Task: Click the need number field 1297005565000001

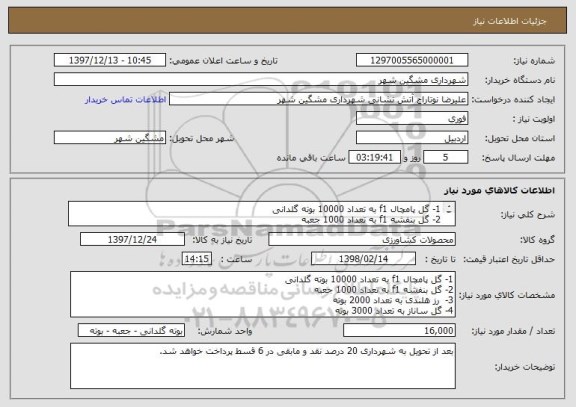Action: 412,60
